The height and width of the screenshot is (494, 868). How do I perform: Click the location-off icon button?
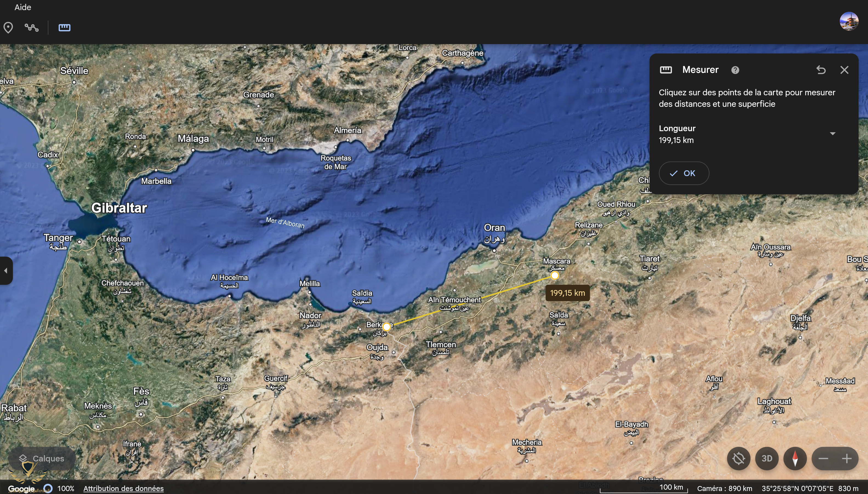739,458
